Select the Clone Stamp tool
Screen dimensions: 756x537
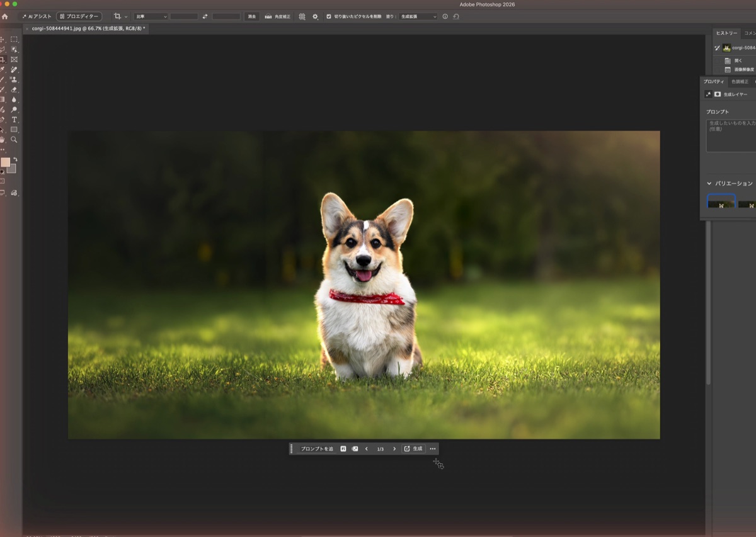pos(14,79)
